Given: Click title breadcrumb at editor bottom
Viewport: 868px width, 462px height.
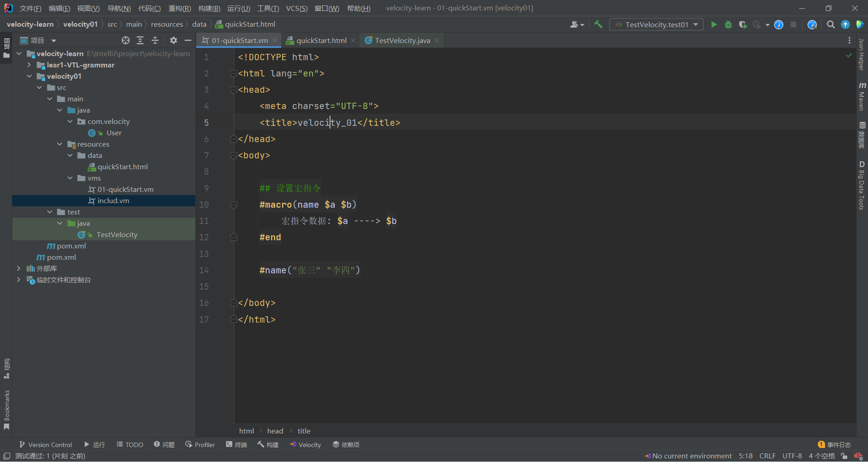Looking at the screenshot, I should pyautogui.click(x=304, y=431).
